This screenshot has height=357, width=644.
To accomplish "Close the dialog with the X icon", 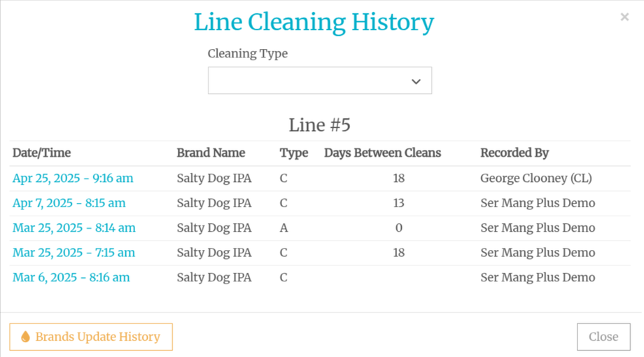I will tap(624, 17).
